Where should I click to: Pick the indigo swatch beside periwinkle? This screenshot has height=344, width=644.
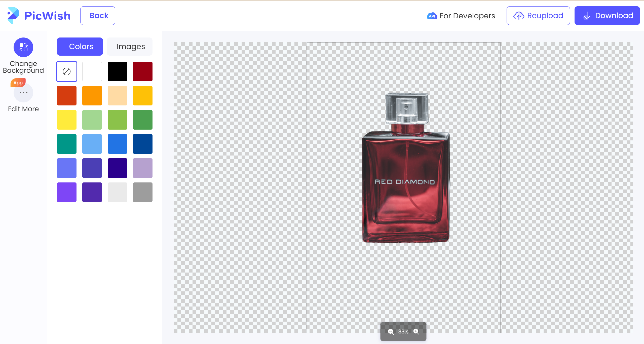(92, 168)
